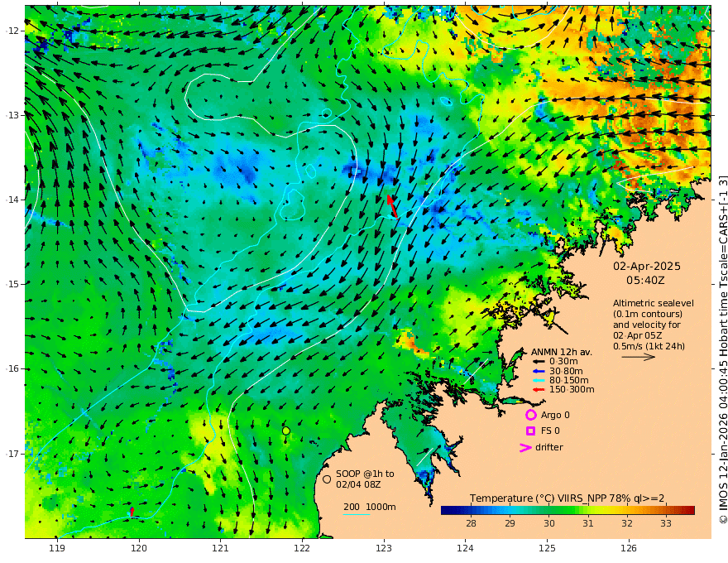Click the black 0-30m legend arrow
Image resolution: width=728 pixels, height=563 pixels.
pos(538,362)
